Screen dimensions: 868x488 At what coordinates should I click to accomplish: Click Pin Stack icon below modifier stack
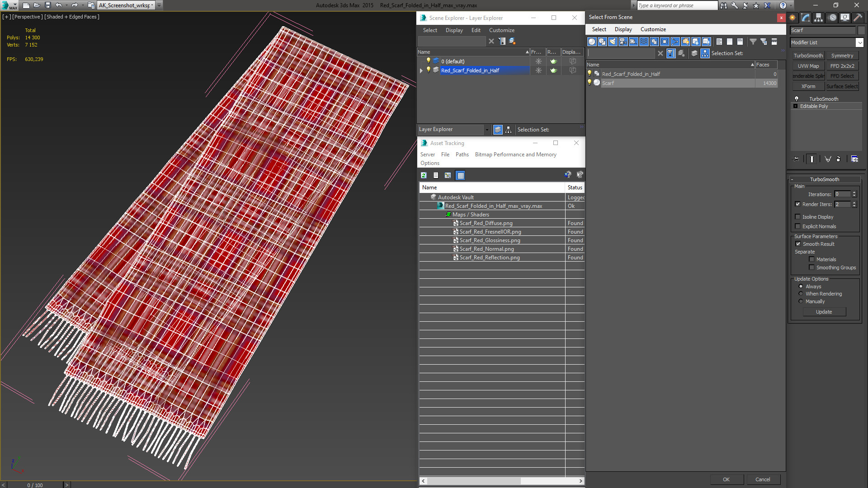pos(796,159)
